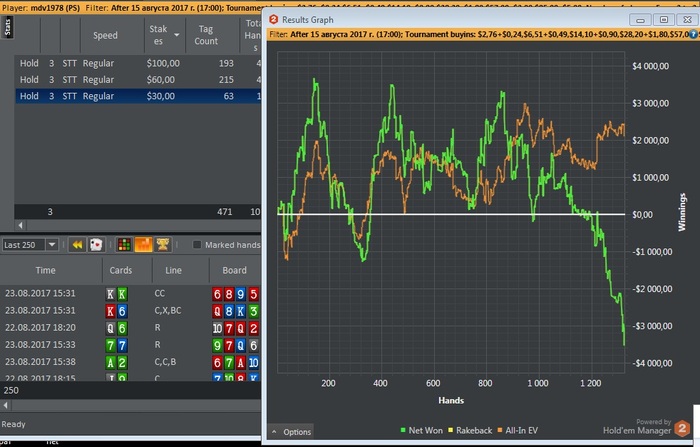Click the Hold'em Manager orange badge at bottom
700x447 pixels.
click(682, 429)
